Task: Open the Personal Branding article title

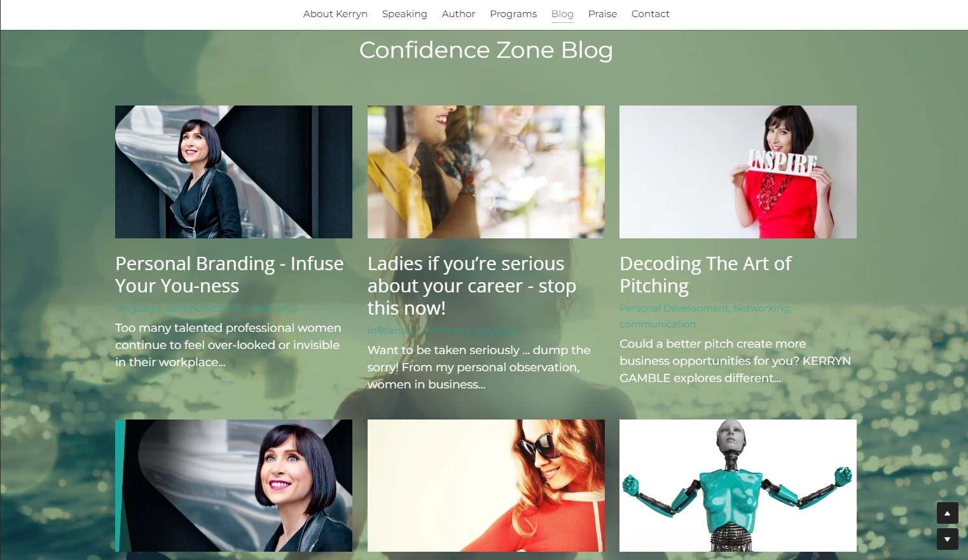Action: tap(230, 275)
